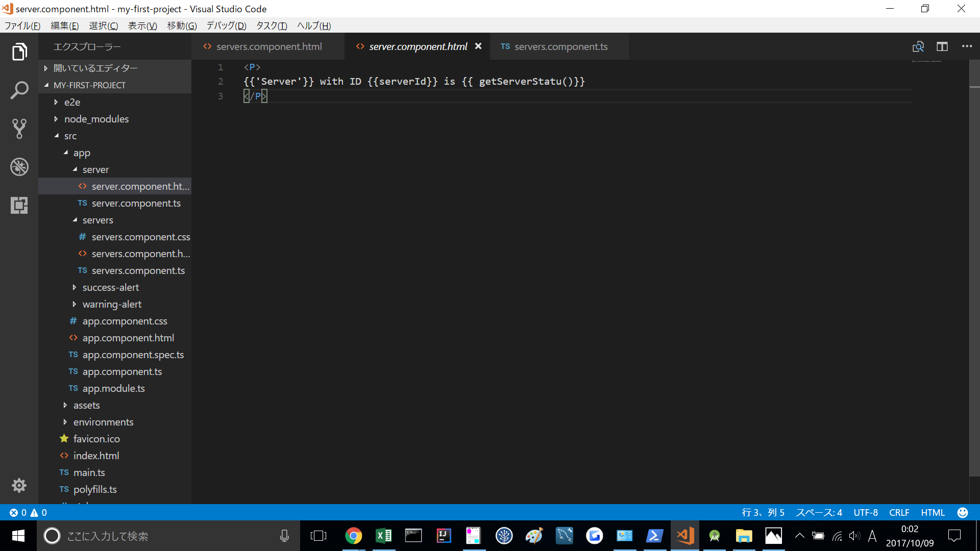Open the Extensions view icon
The width and height of the screenshot is (980, 551).
click(19, 205)
